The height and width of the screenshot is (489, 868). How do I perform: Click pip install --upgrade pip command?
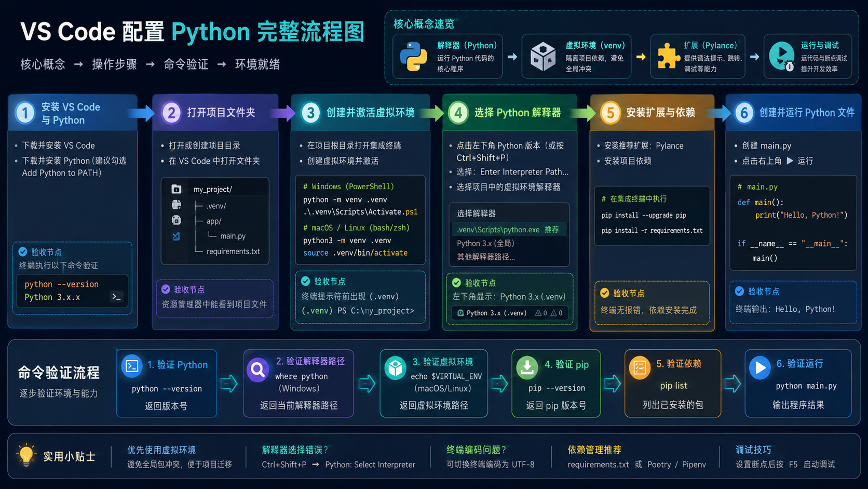click(644, 215)
